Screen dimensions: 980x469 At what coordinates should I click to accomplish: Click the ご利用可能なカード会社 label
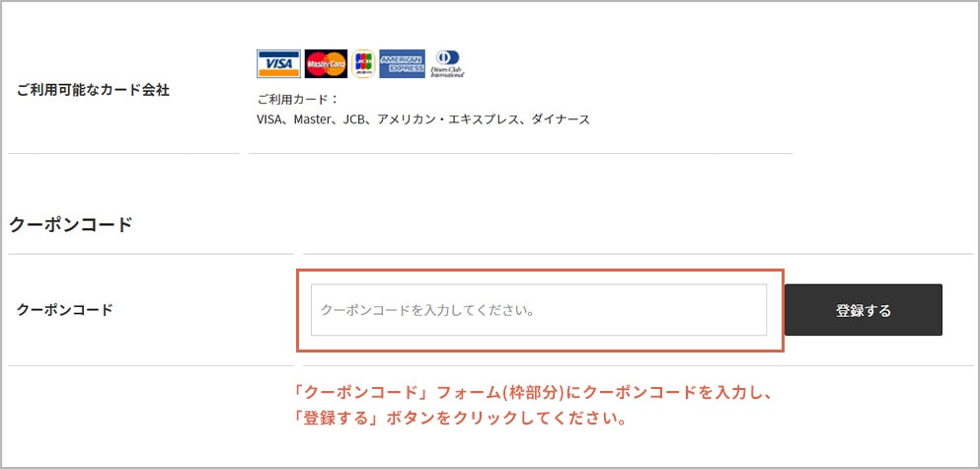[x=93, y=90]
